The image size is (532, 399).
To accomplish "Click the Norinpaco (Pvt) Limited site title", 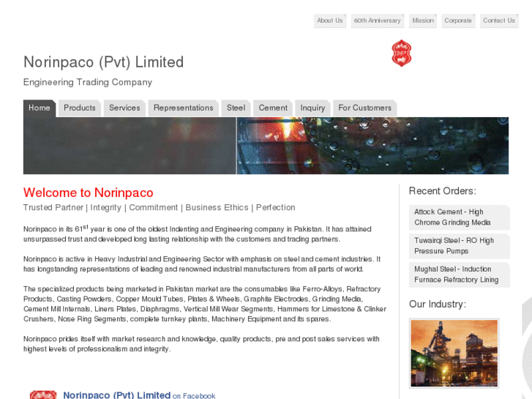I will coord(103,62).
